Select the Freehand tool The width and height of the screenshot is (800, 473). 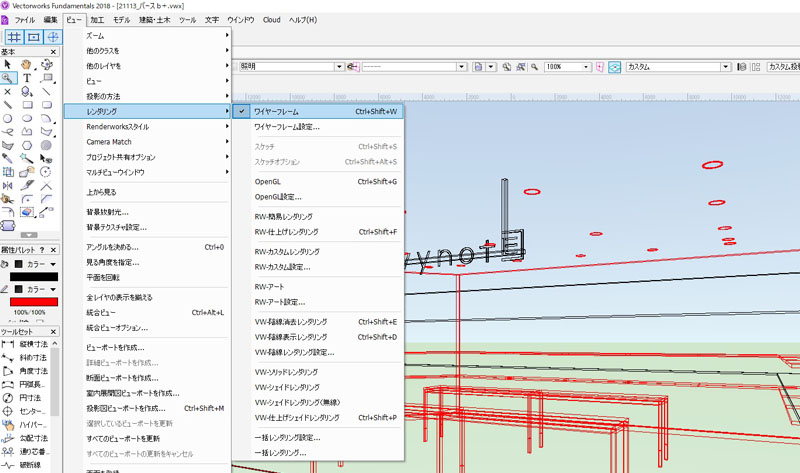8,132
